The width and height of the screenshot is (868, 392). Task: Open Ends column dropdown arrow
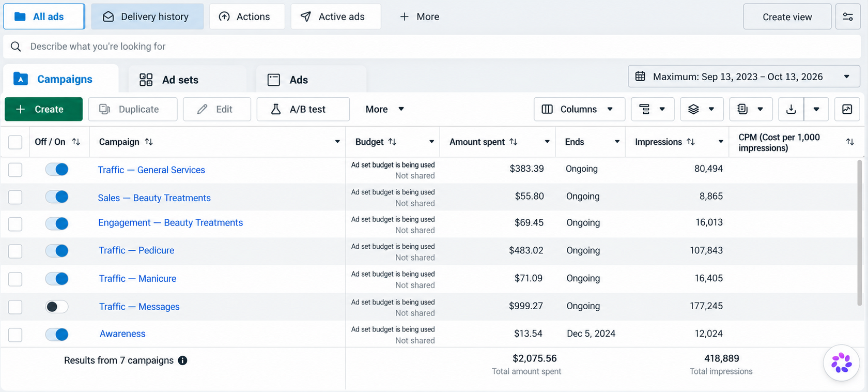(x=617, y=142)
